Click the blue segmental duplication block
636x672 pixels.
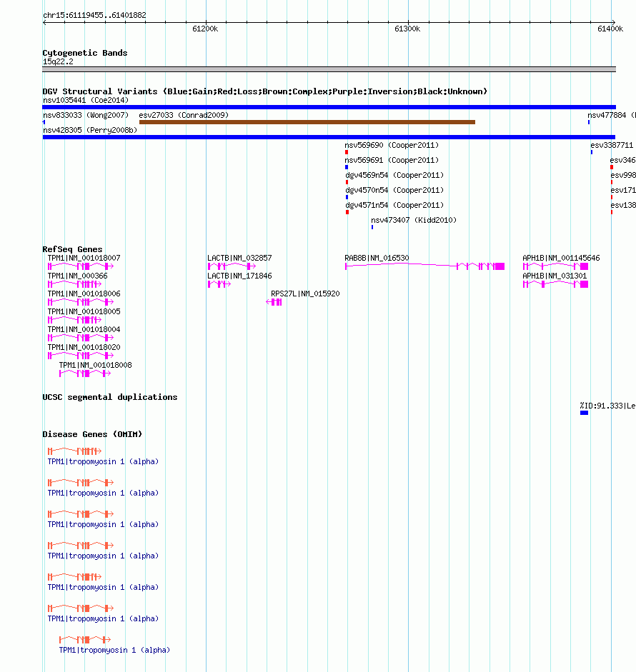tap(584, 413)
